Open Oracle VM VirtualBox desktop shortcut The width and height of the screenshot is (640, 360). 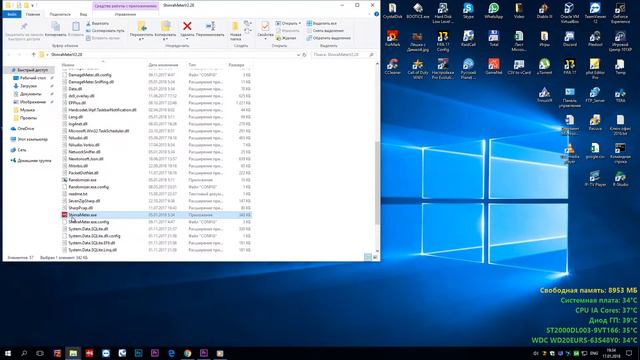point(569,12)
